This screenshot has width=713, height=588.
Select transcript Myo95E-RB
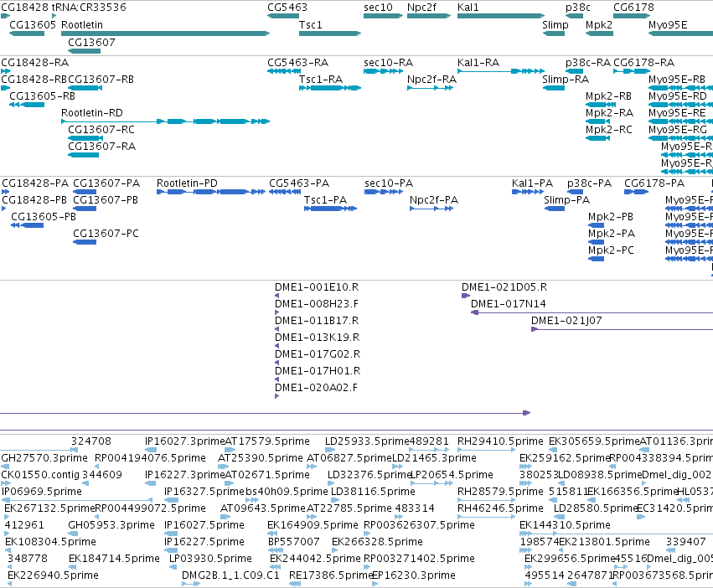[x=680, y=88]
